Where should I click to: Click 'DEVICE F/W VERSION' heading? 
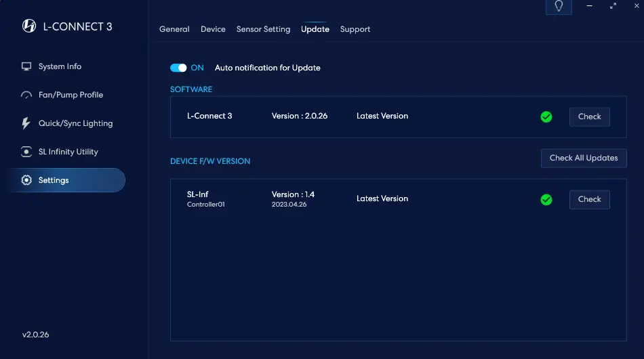210,161
